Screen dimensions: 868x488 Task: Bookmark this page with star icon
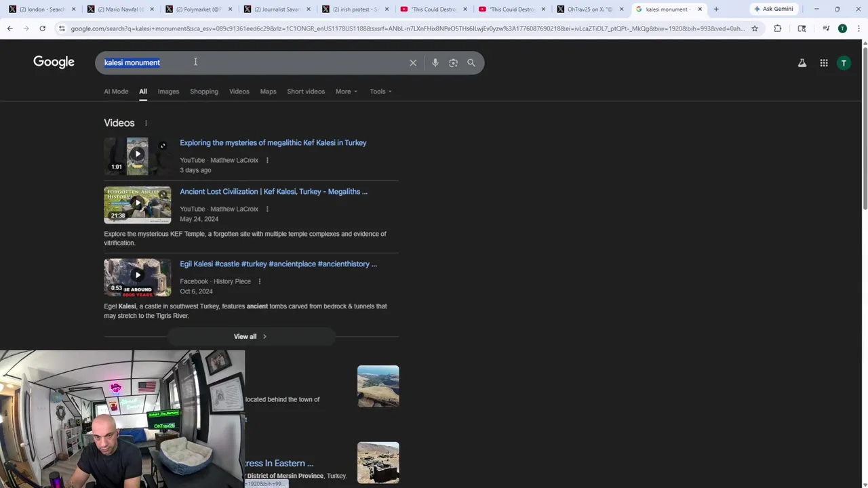pos(755,28)
